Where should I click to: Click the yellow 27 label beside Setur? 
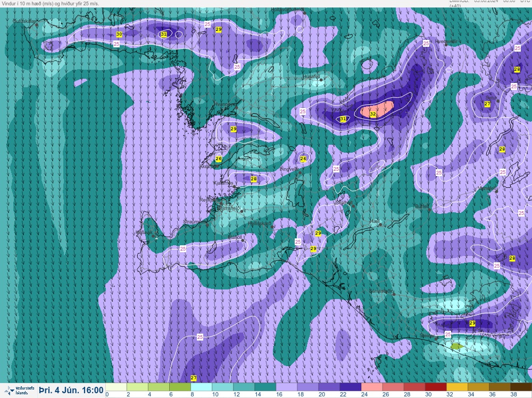click(x=487, y=104)
